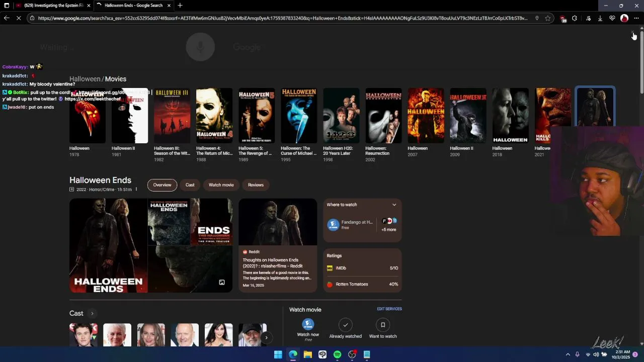Stop loading the page
This screenshot has width=644, height=362.
19,18
